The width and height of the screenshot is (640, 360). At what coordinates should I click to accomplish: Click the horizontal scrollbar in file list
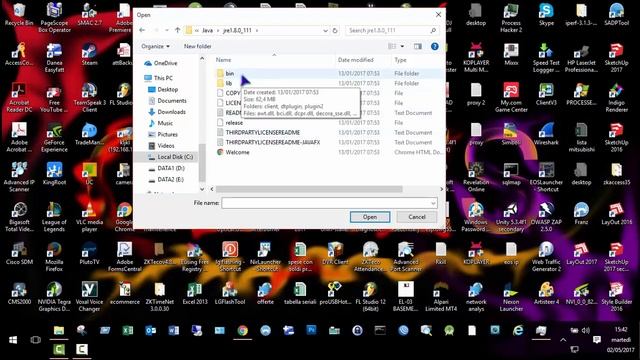[309, 189]
